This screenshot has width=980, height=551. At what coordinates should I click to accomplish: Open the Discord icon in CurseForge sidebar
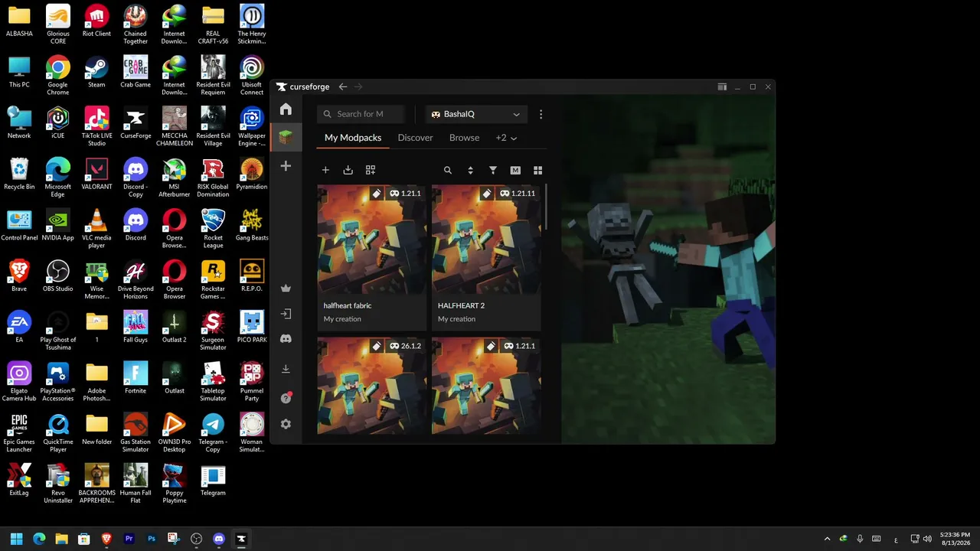click(x=286, y=339)
